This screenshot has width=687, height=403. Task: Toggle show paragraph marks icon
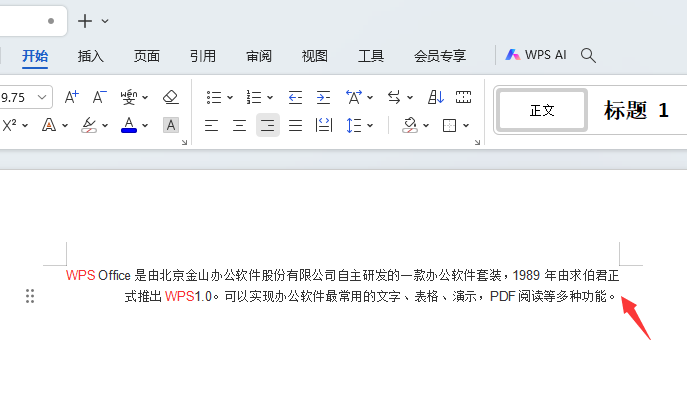coord(464,97)
